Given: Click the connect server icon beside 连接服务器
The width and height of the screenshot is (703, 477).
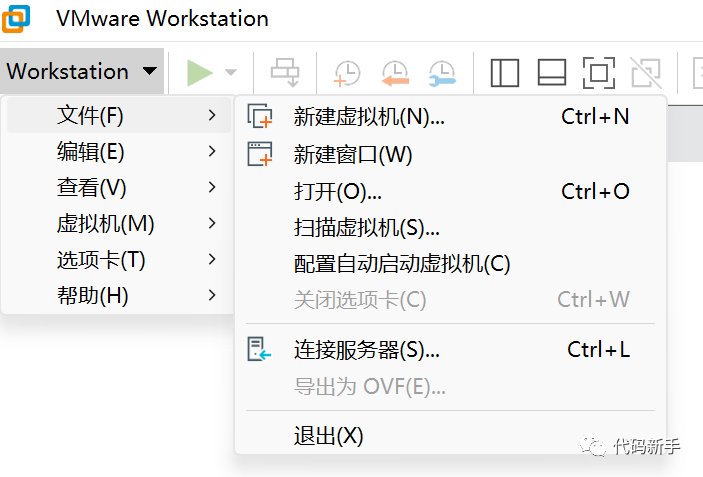Looking at the screenshot, I should 259,349.
